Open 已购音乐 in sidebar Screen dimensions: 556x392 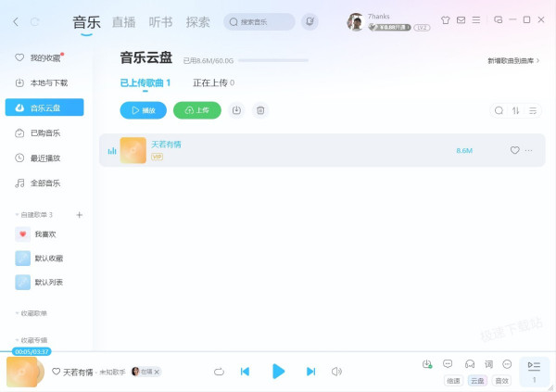(44, 133)
